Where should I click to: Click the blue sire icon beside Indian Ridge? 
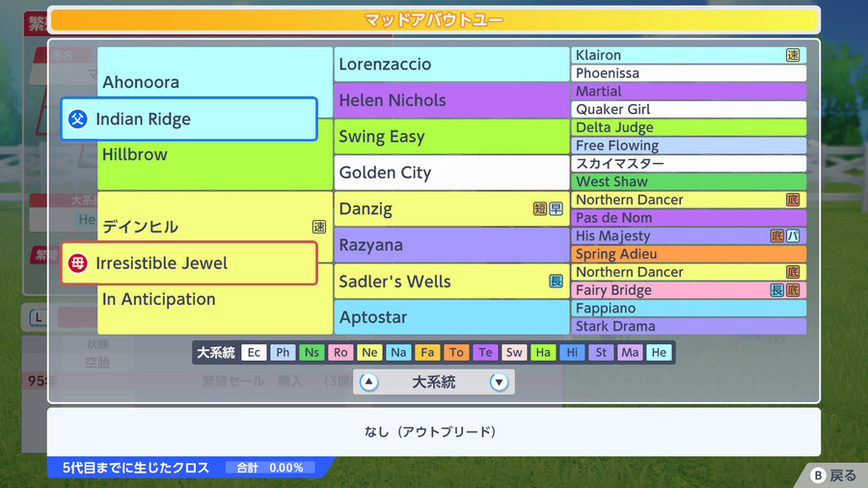click(77, 119)
